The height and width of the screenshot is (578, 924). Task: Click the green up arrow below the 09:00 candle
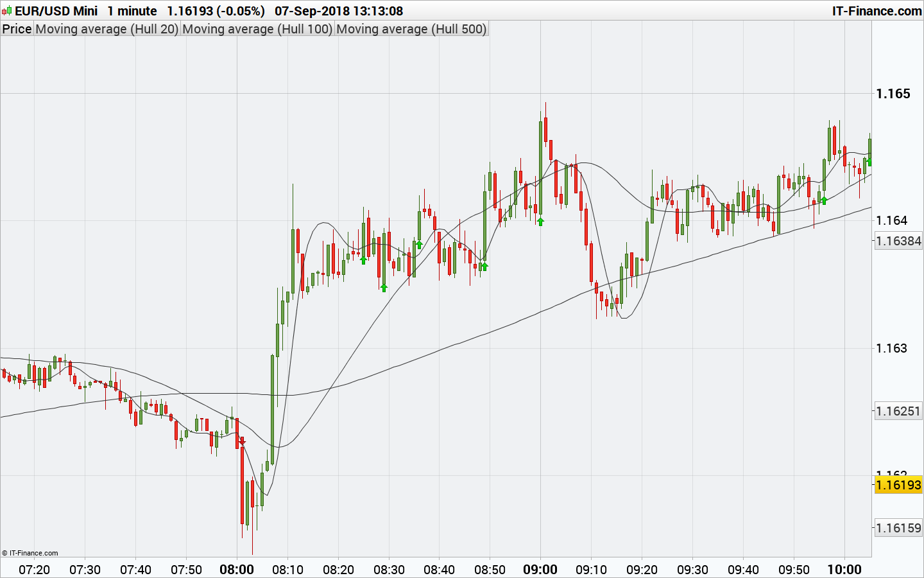[540, 222]
